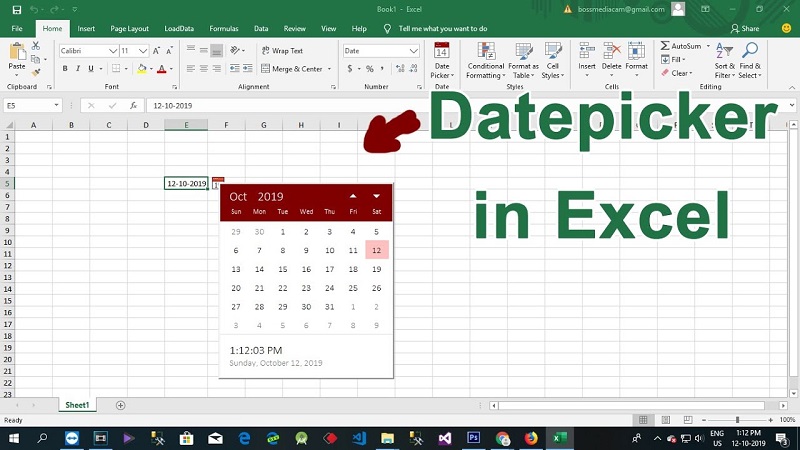
Task: Click the Name Box showing E5
Action: pos(30,105)
